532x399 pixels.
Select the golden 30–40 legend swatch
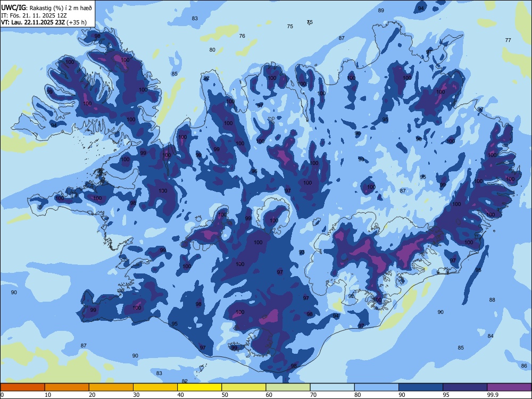click(x=155, y=387)
